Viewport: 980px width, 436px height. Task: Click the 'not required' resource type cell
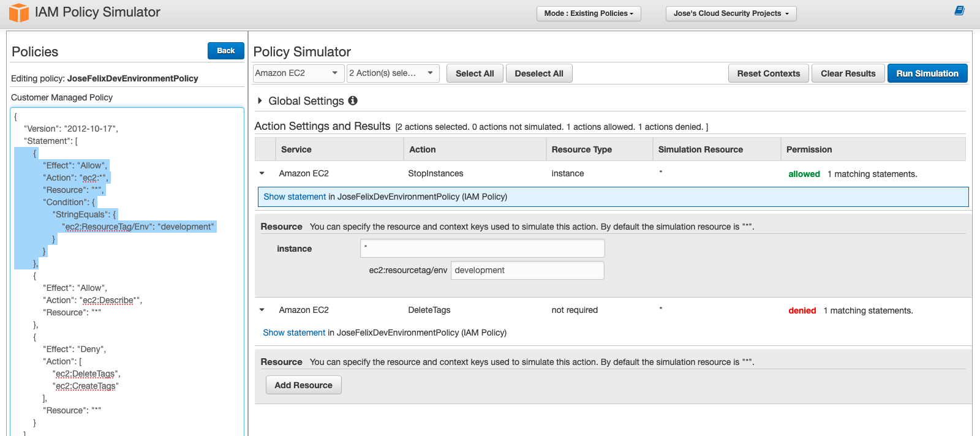(x=575, y=310)
